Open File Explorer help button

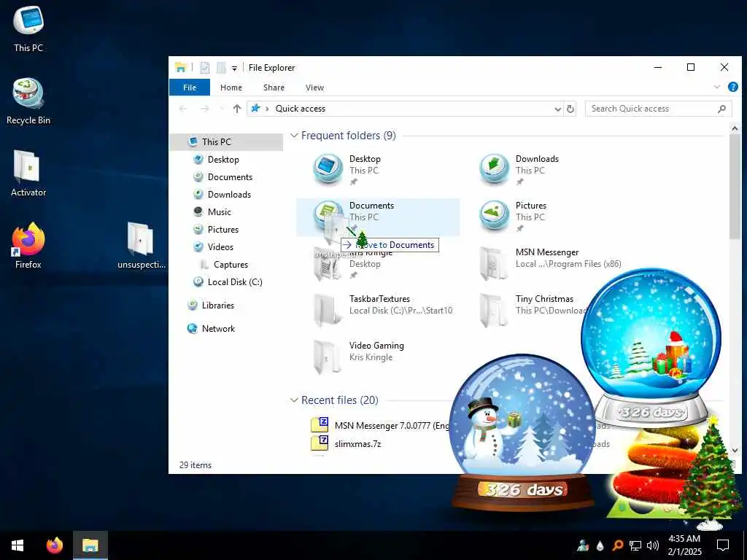pyautogui.click(x=732, y=87)
